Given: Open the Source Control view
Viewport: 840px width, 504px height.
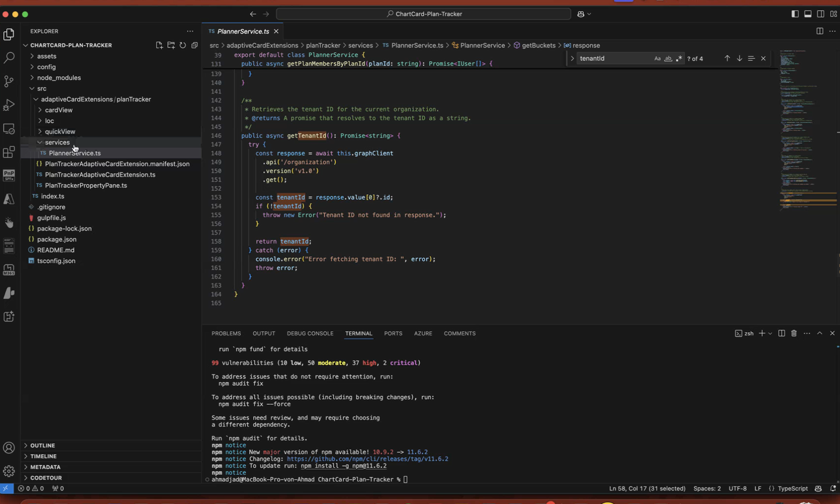Looking at the screenshot, I should click(9, 81).
